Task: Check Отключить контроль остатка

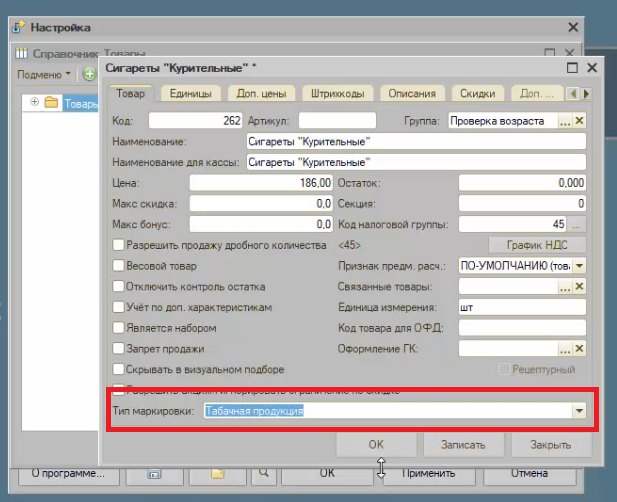Action: [118, 286]
